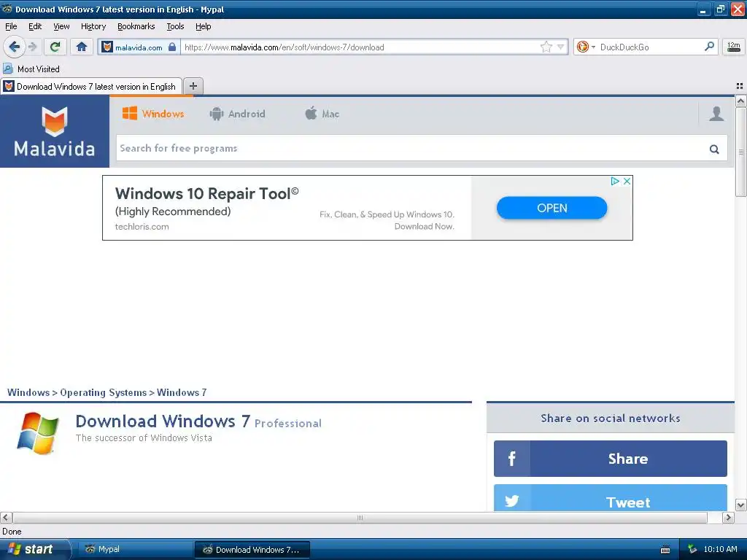Click the 12m toolbar button

click(x=734, y=47)
